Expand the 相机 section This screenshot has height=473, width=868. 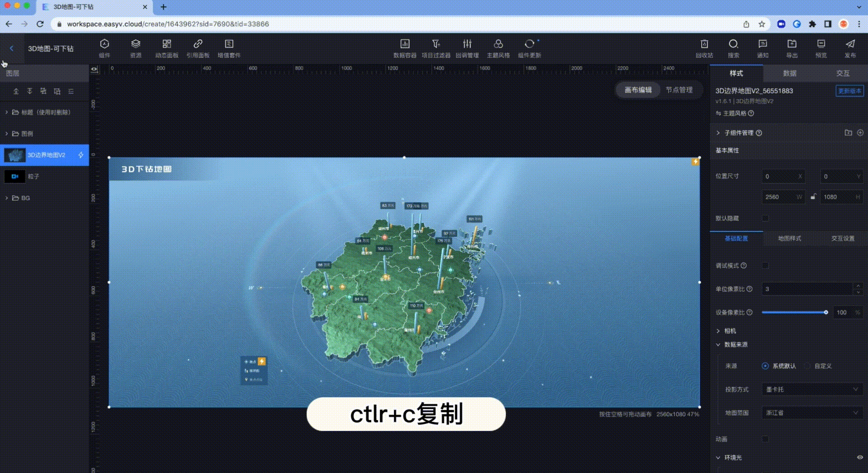click(718, 331)
